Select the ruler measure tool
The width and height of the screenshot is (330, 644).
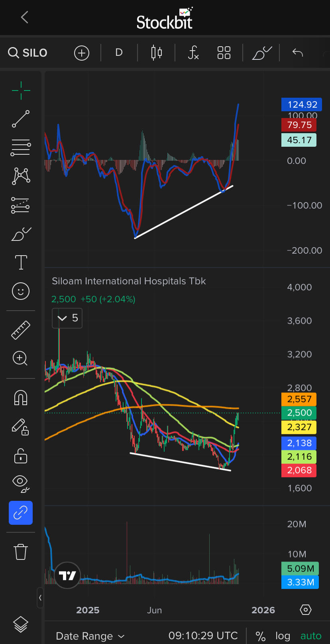21,330
